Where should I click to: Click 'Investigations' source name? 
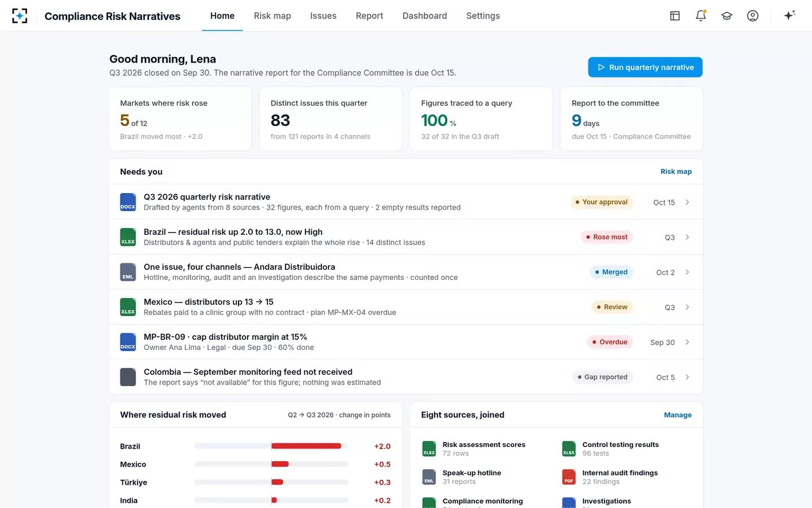(607, 501)
